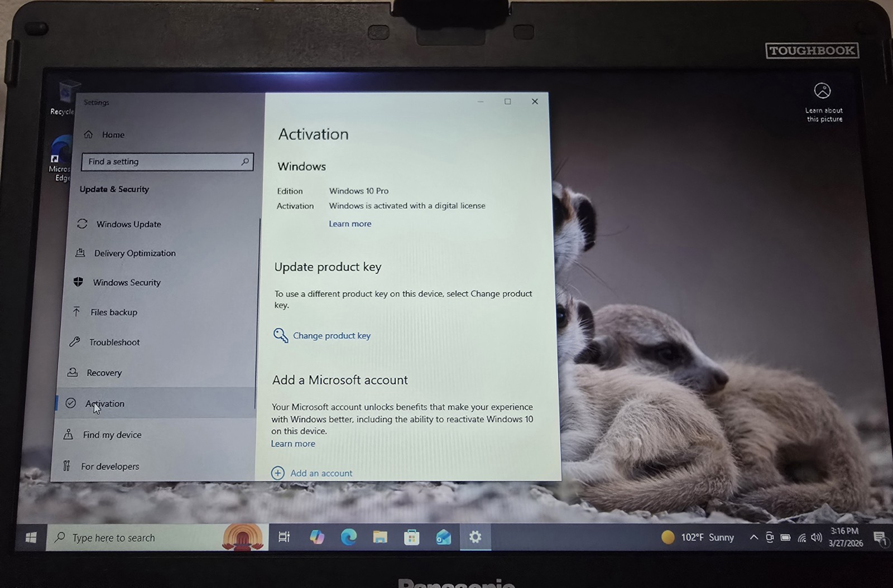Open the Windows Start menu
893x588 pixels.
[31, 537]
